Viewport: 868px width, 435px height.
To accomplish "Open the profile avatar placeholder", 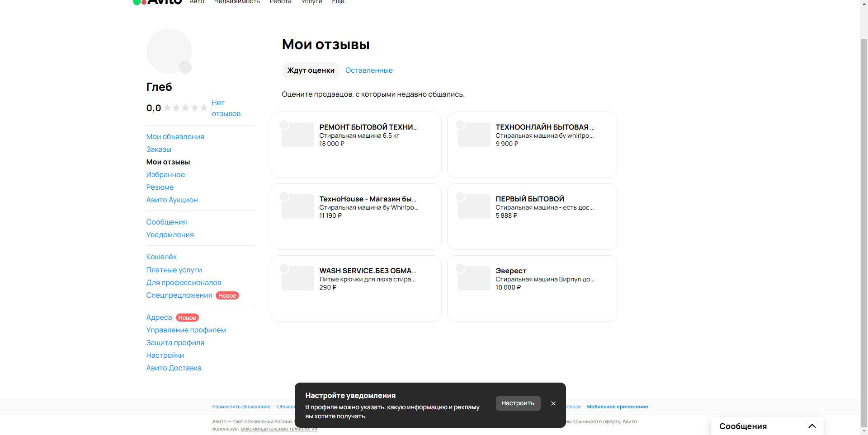I will (169, 51).
